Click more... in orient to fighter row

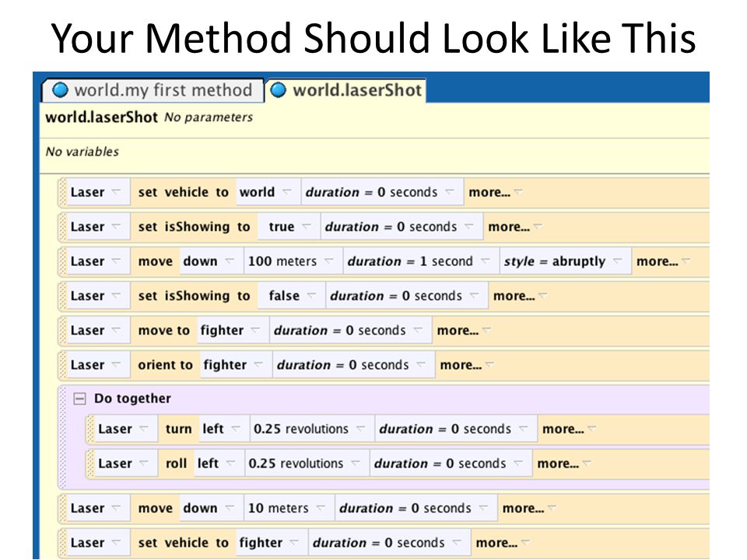pyautogui.click(x=467, y=365)
